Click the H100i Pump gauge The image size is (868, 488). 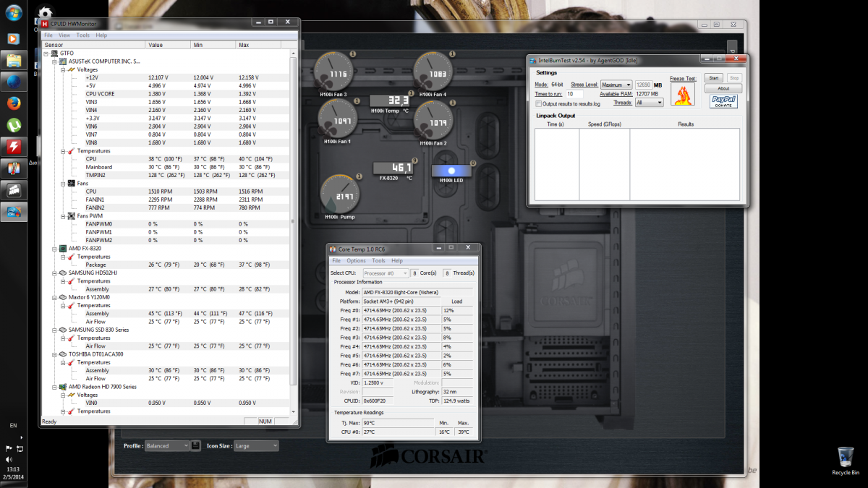tap(341, 195)
